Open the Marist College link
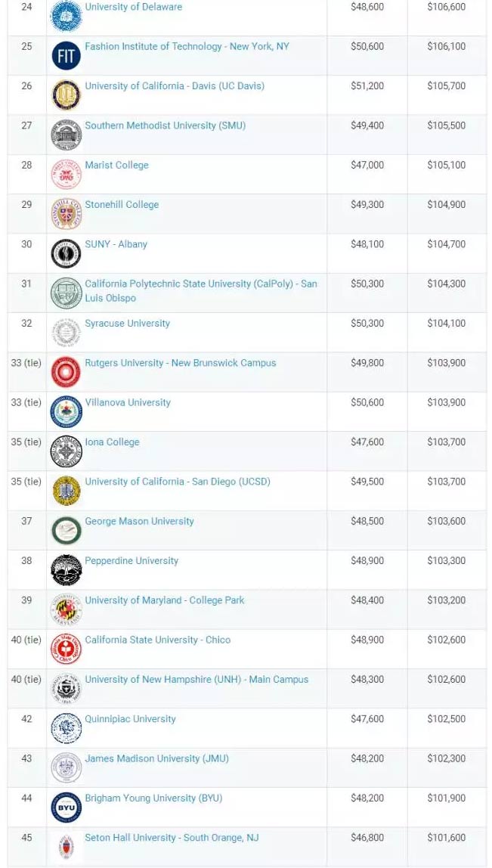Image resolution: width=492 pixels, height=868 pixels. [x=116, y=165]
